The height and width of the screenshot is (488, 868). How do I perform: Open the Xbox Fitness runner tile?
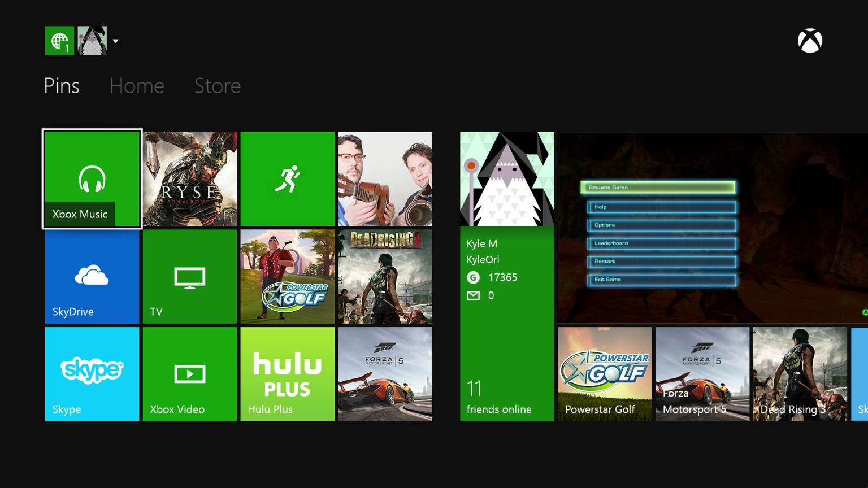click(287, 178)
